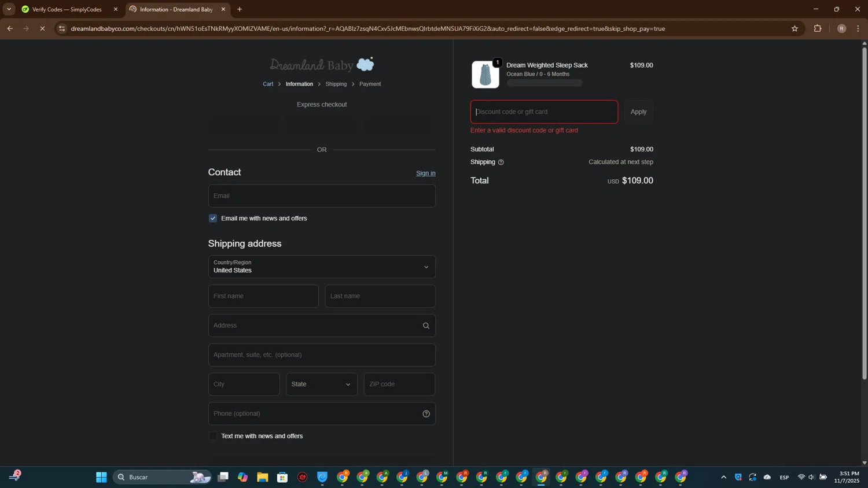Click the Dream Weighted Sleep Sack thumbnail
This screenshot has width=868, height=488.
pos(485,75)
